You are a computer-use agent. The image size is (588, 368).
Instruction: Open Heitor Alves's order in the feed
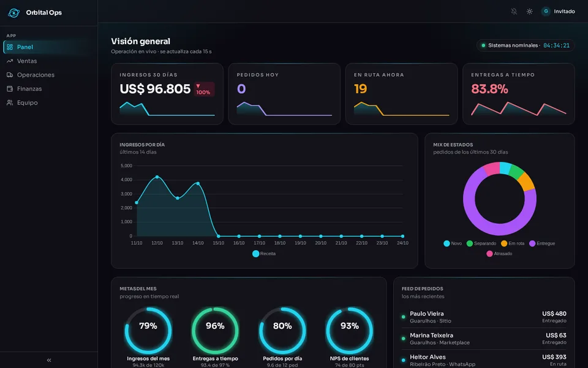click(484, 360)
